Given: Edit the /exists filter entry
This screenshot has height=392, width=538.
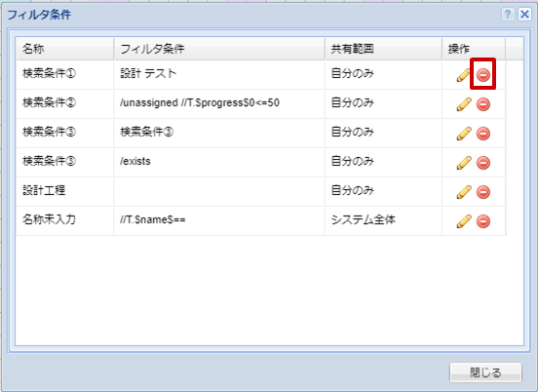Looking at the screenshot, I should click(464, 163).
